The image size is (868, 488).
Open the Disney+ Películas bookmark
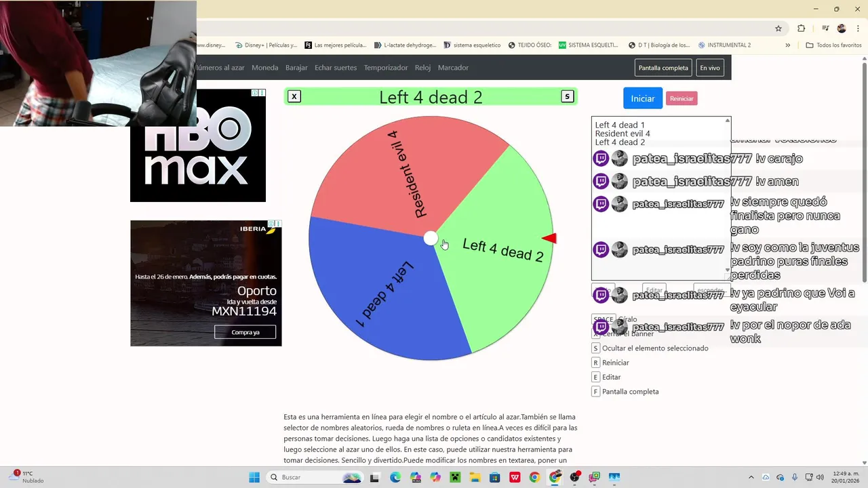tap(267, 45)
